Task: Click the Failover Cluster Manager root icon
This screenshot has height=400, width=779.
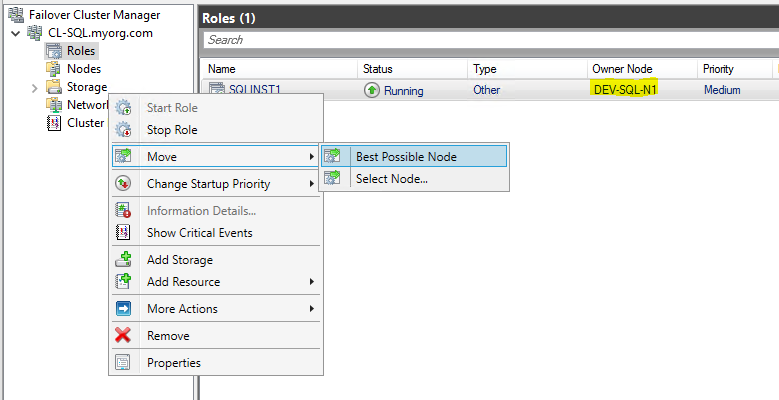Action: tap(16, 15)
